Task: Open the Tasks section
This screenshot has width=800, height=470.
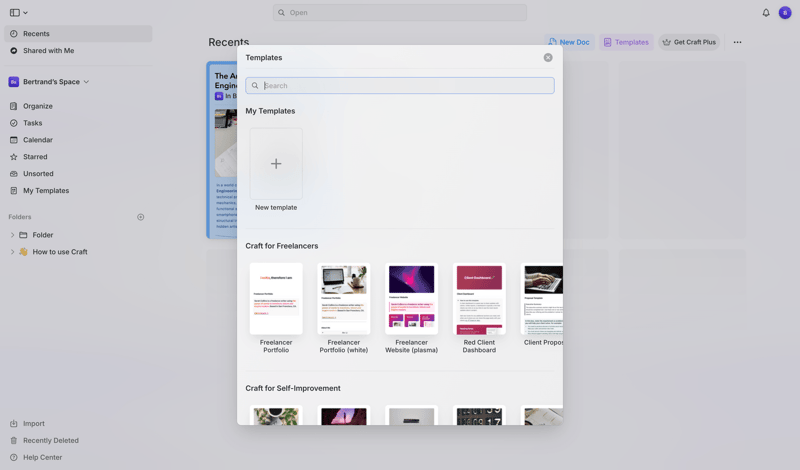Action: tap(33, 123)
